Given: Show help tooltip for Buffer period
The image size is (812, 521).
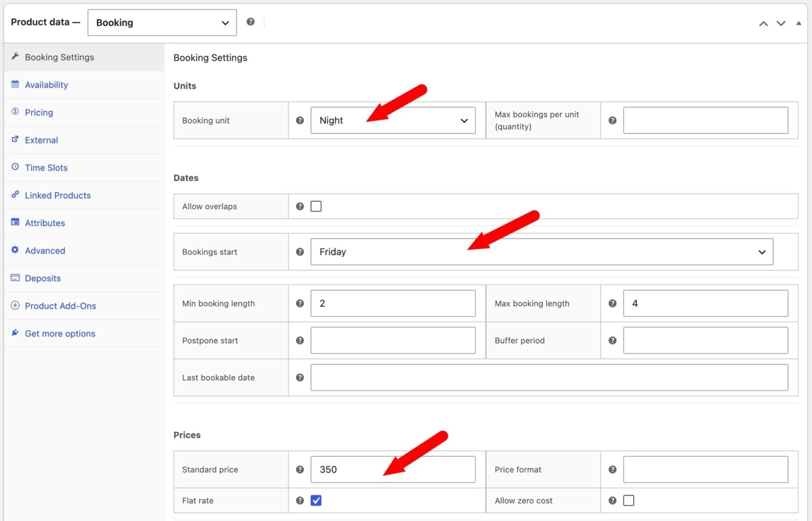Looking at the screenshot, I should pyautogui.click(x=612, y=340).
